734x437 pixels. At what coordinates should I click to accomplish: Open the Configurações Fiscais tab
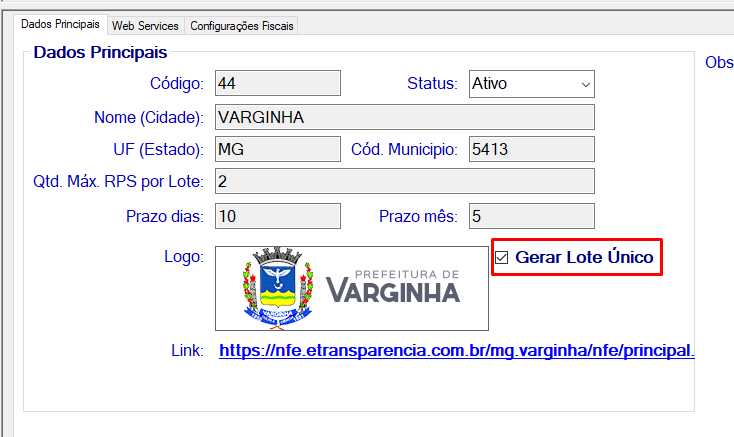pos(242,26)
